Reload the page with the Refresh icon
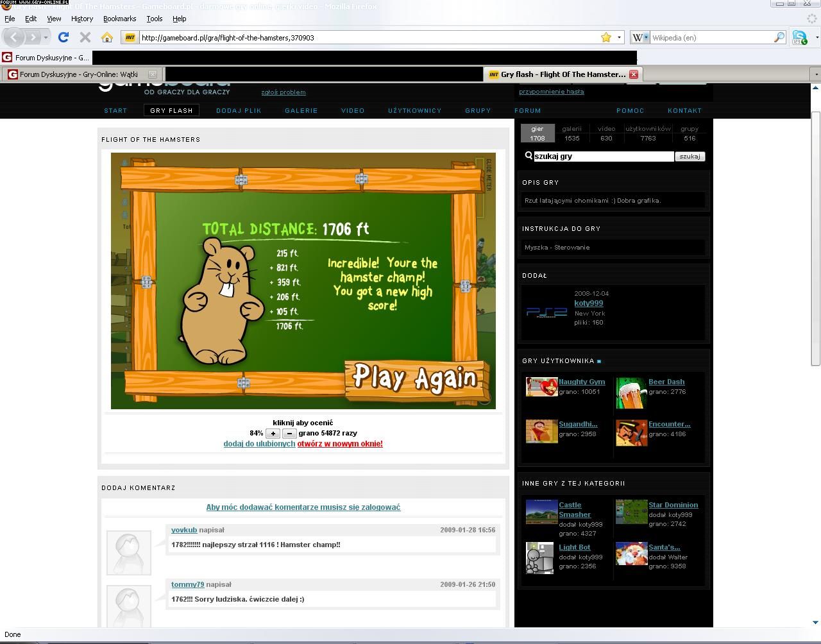 63,37
